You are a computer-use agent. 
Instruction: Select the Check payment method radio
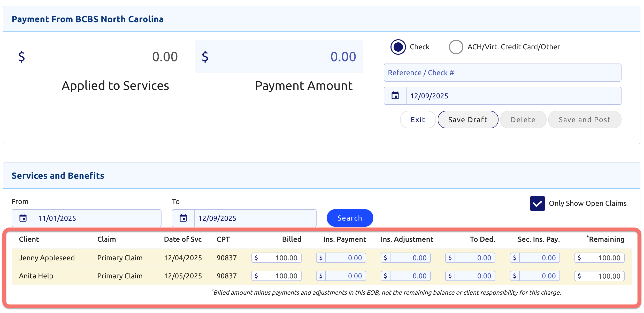click(398, 47)
